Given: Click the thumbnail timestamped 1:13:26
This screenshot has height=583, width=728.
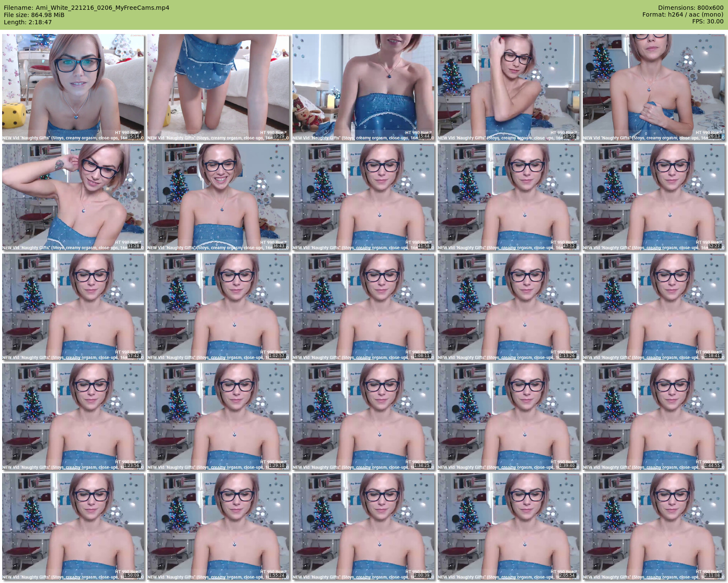Looking at the screenshot, I should tap(509, 307).
